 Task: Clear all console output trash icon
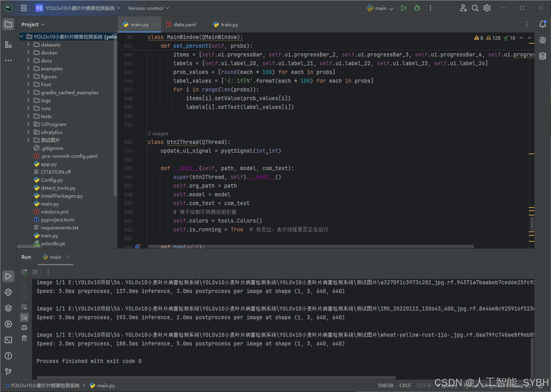click(24, 338)
